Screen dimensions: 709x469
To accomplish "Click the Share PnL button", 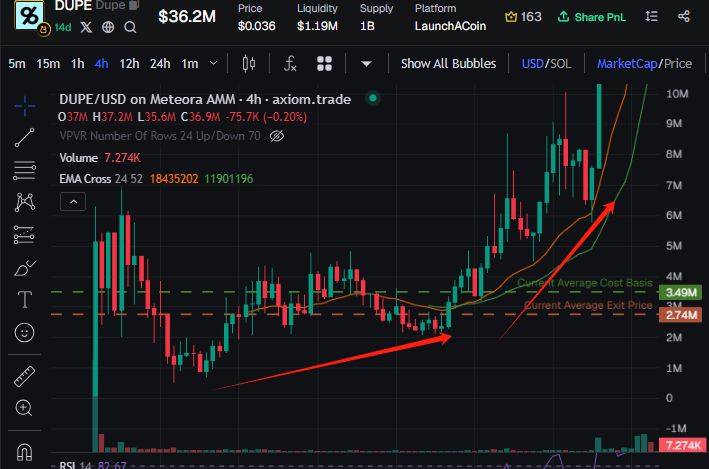I will click(x=592, y=17).
